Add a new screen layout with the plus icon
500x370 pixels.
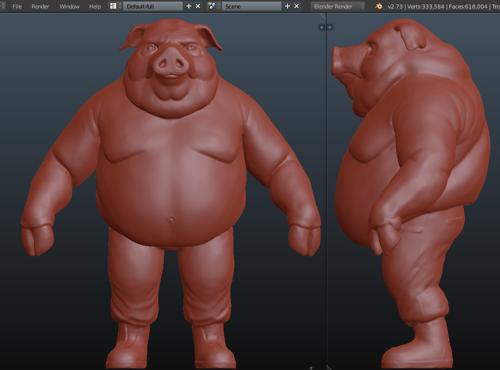pos(189,6)
